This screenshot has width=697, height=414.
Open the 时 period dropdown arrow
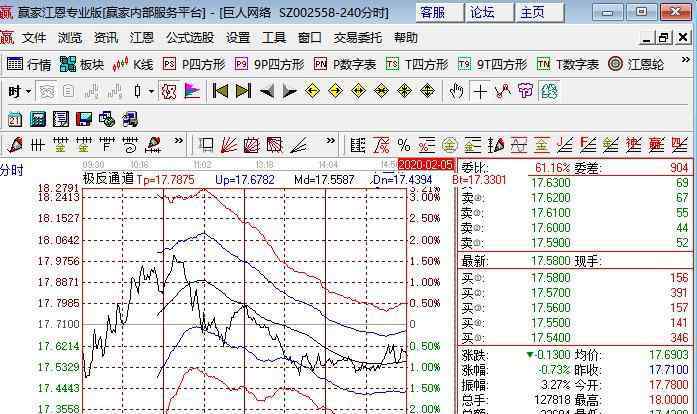(28, 92)
